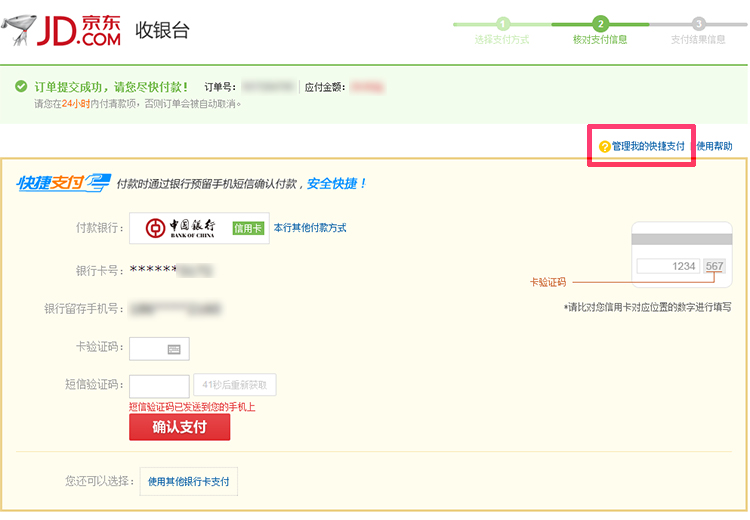
Task: Open 本行其他付款方式 link
Action: pyautogui.click(x=310, y=228)
